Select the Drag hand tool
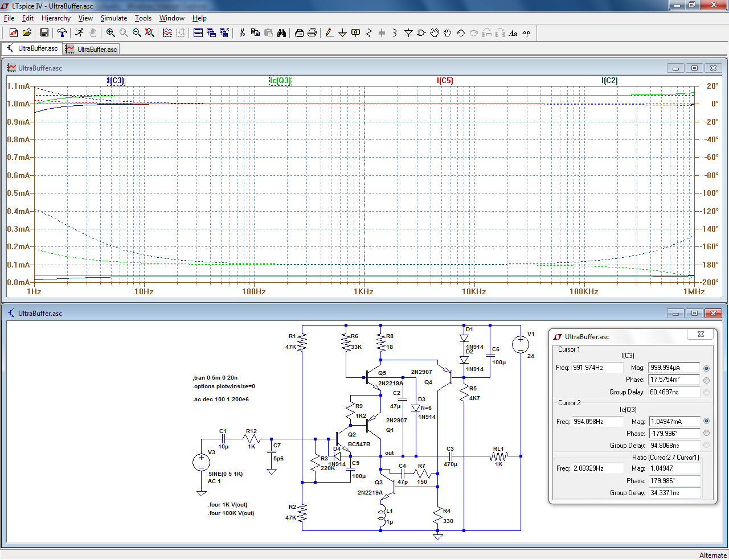 click(x=448, y=33)
